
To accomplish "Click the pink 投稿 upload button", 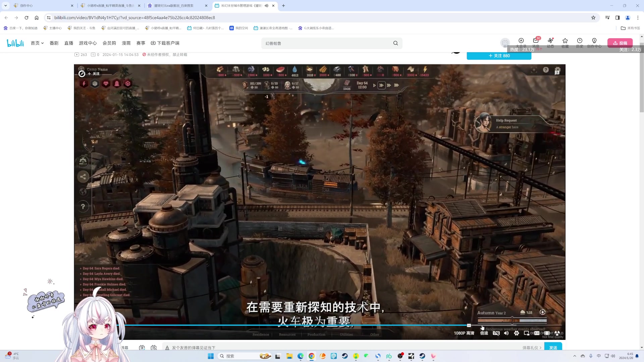I will point(620,43).
